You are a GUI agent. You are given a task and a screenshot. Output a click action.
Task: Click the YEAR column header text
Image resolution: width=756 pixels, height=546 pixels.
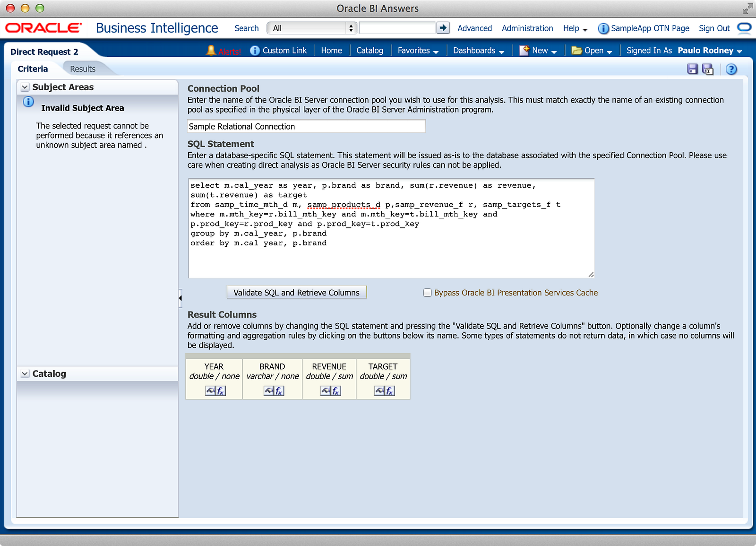(214, 366)
